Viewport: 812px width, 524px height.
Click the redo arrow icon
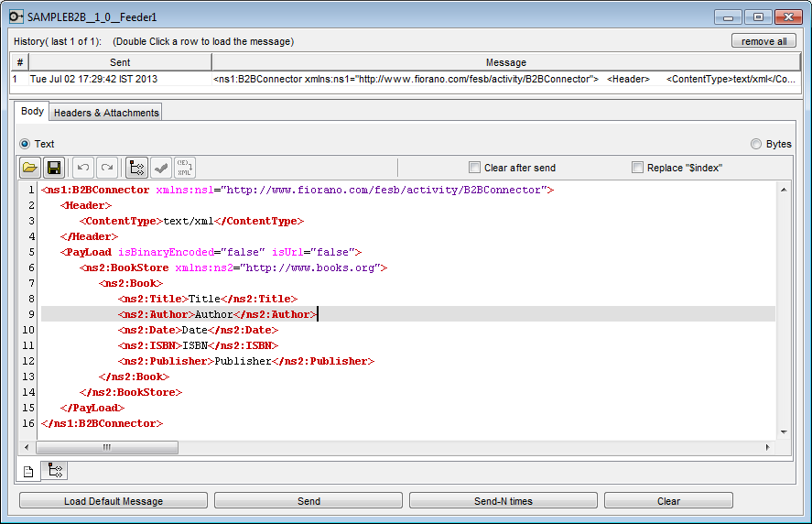coord(107,168)
